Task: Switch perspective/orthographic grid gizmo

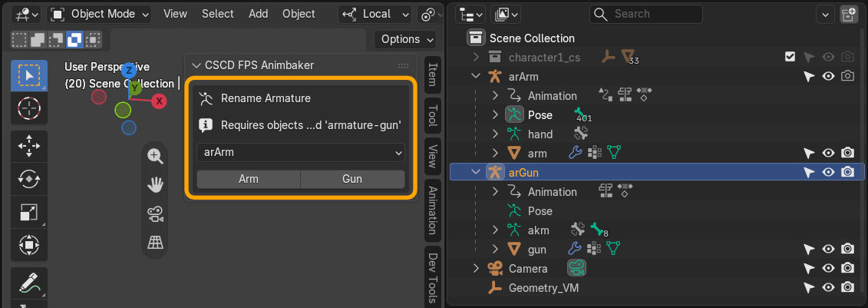Action: 155,242
